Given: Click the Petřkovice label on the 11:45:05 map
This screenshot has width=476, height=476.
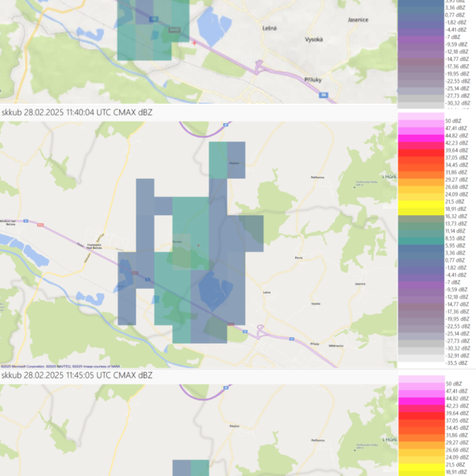Looking at the screenshot, I should pyautogui.click(x=317, y=440).
